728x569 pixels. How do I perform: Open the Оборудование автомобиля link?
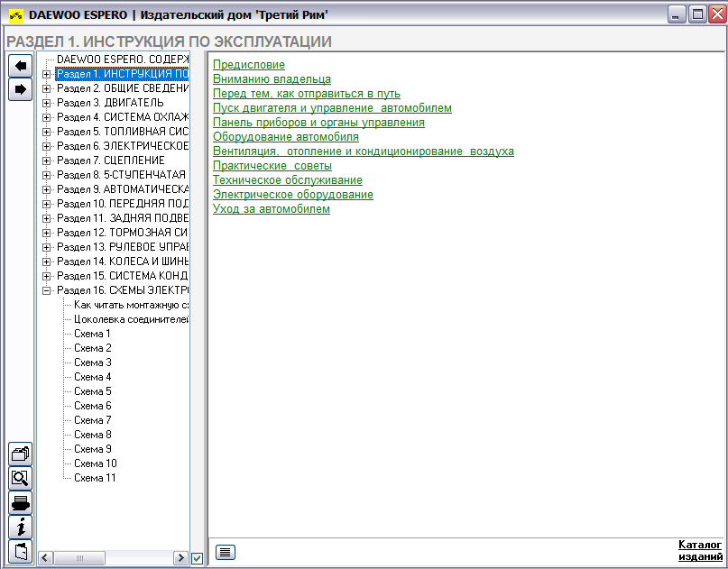pyautogui.click(x=286, y=137)
